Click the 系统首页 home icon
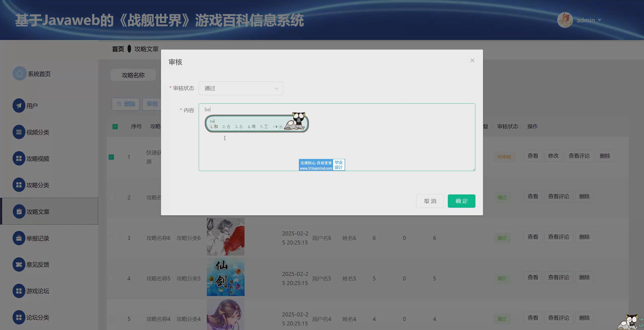The height and width of the screenshot is (330, 644). click(x=19, y=73)
